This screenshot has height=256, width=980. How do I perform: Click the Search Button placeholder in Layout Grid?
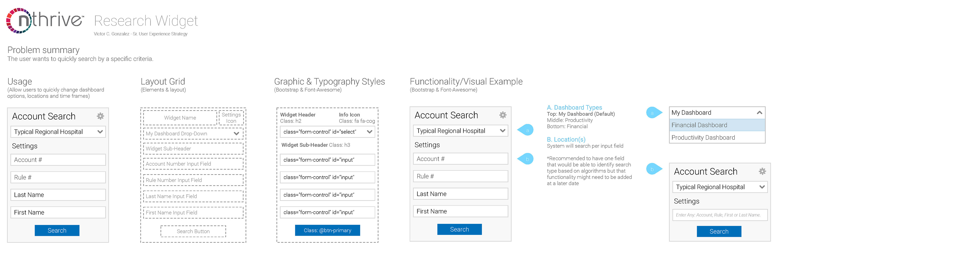pyautogui.click(x=193, y=231)
